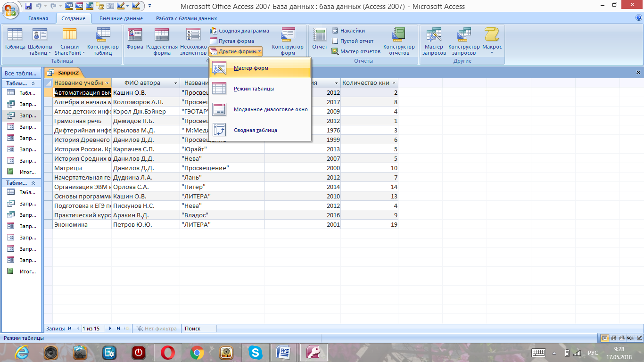Go to last record button

118,329
